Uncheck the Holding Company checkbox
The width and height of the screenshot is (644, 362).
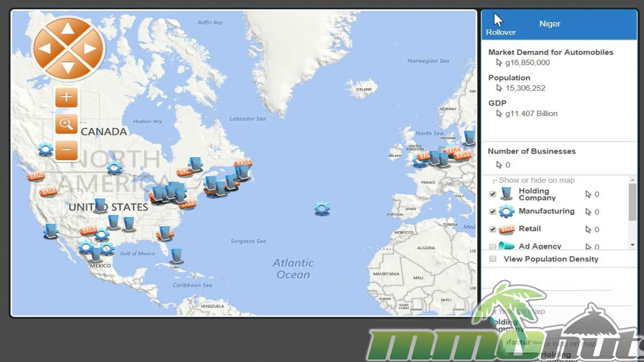[493, 194]
